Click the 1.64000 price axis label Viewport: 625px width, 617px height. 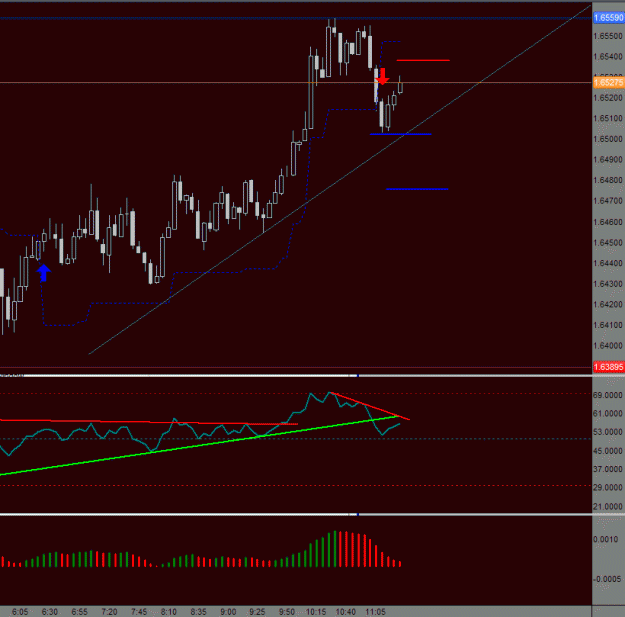pyautogui.click(x=608, y=346)
